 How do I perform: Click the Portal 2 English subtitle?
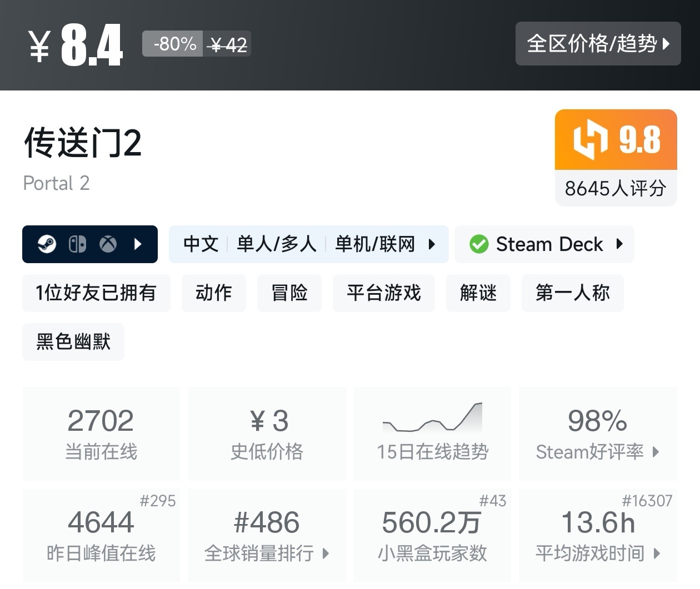[56, 183]
